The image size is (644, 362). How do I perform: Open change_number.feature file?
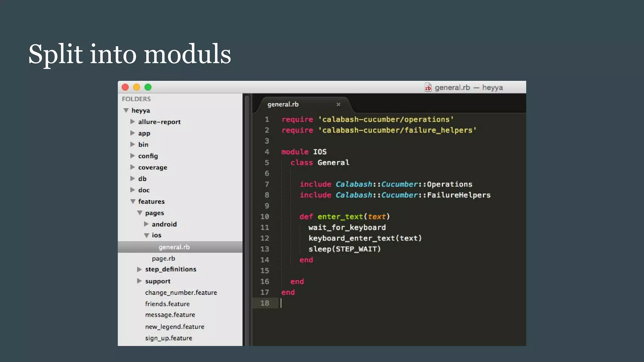click(x=181, y=293)
